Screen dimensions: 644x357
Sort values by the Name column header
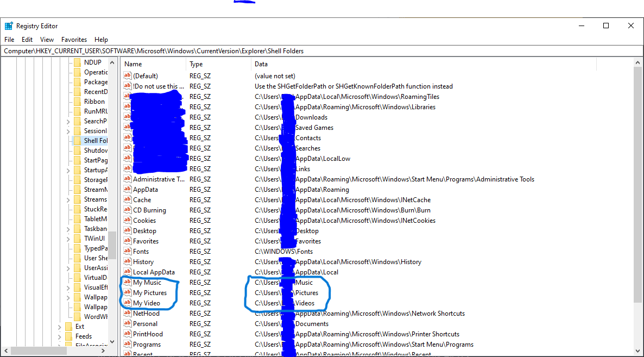tap(152, 64)
